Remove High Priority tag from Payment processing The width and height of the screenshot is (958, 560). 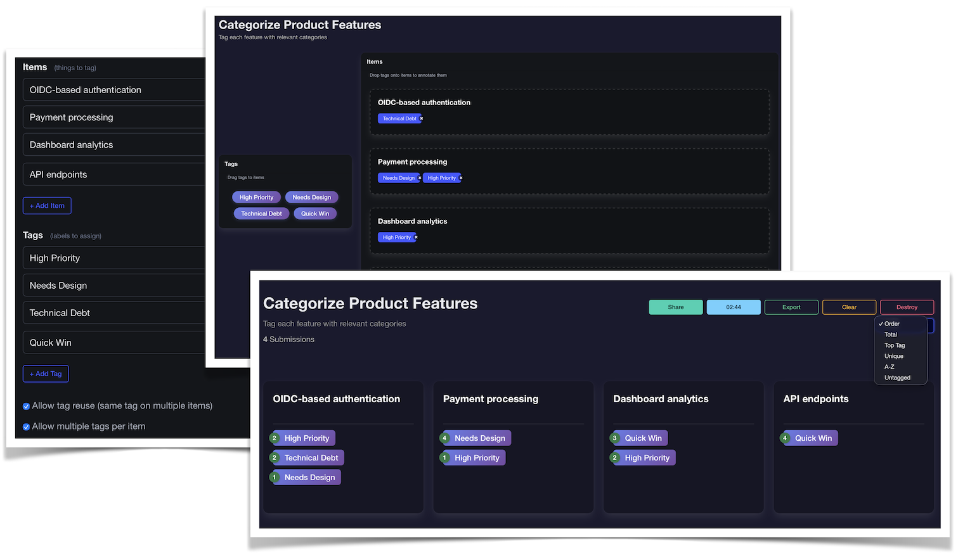coord(461,178)
